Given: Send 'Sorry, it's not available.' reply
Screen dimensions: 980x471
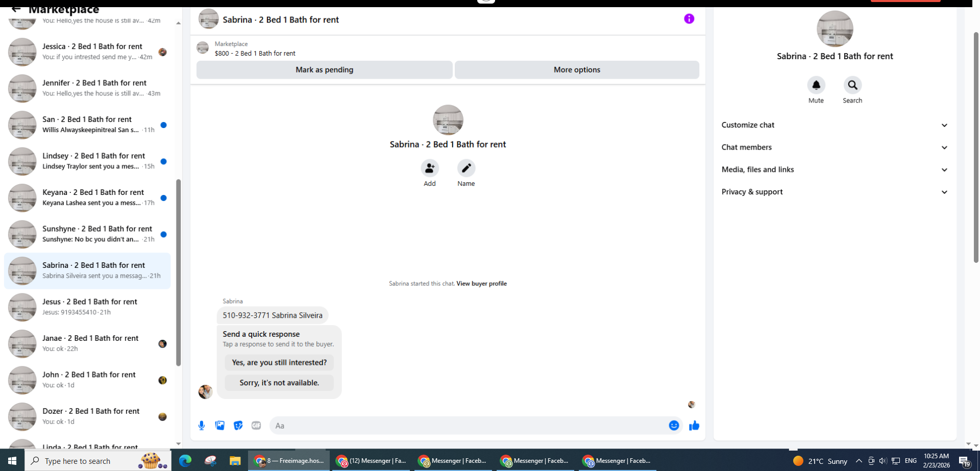Looking at the screenshot, I should (x=279, y=383).
